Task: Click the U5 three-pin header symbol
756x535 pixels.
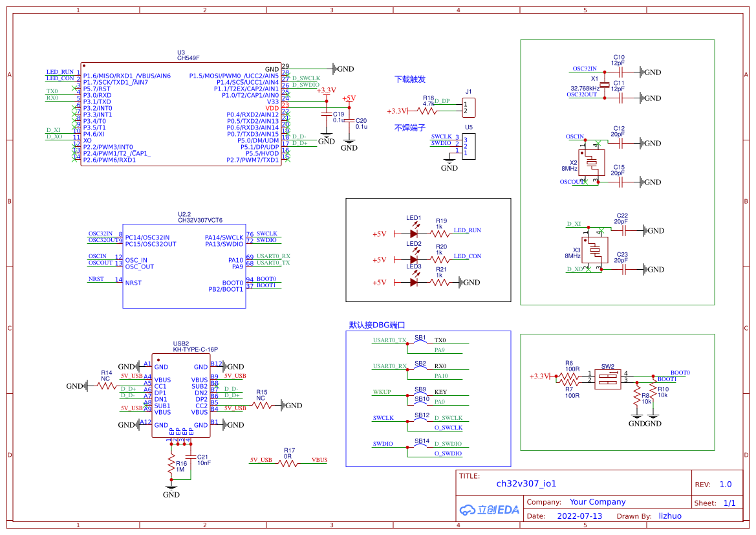Action: 469,144
